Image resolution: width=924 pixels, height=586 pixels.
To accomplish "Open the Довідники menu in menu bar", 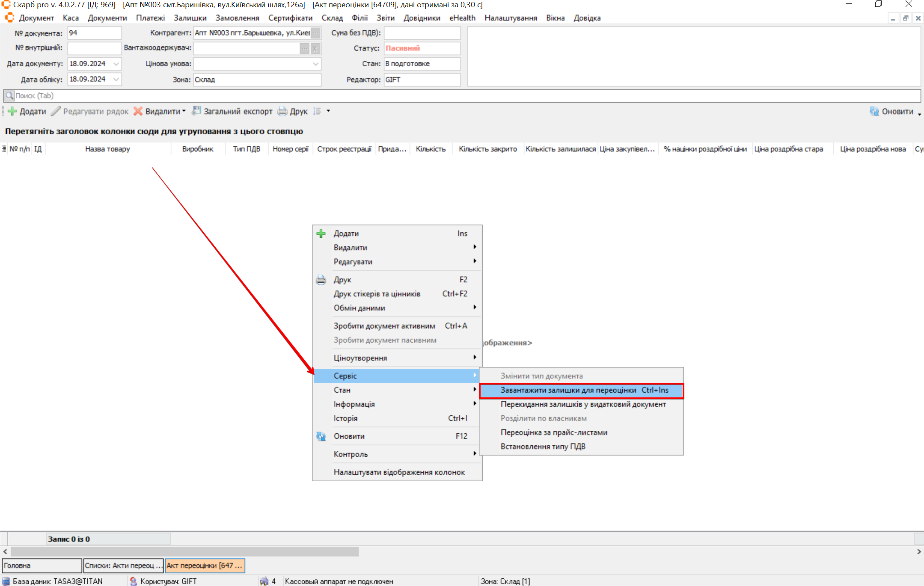I will (422, 18).
